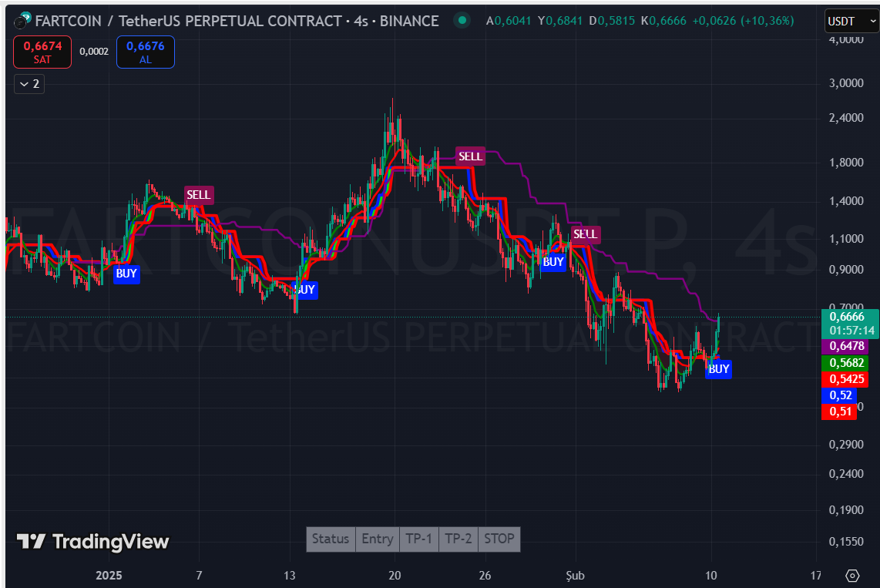The width and height of the screenshot is (880, 588).
Task: Click the K0,6666 close value
Action: [x=663, y=21]
